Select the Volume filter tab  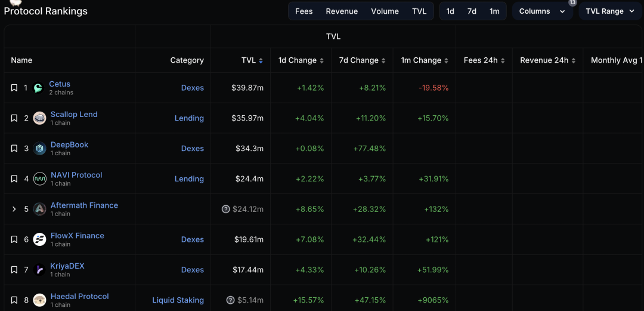385,11
